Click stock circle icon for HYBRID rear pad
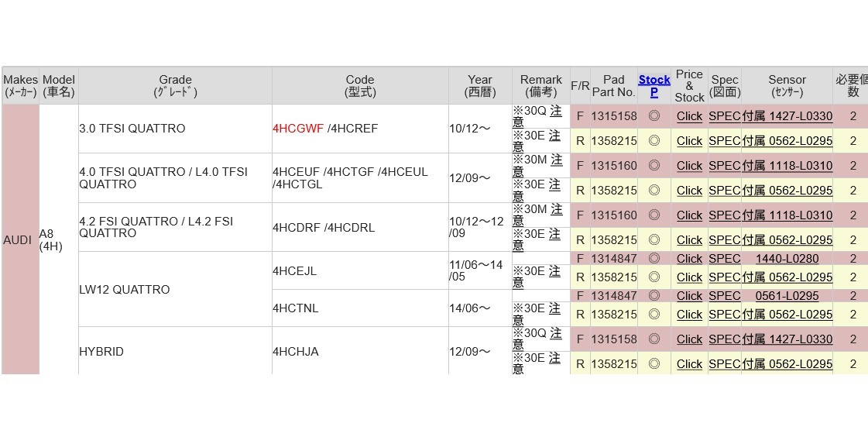This screenshot has width=868, height=437. 654,364
